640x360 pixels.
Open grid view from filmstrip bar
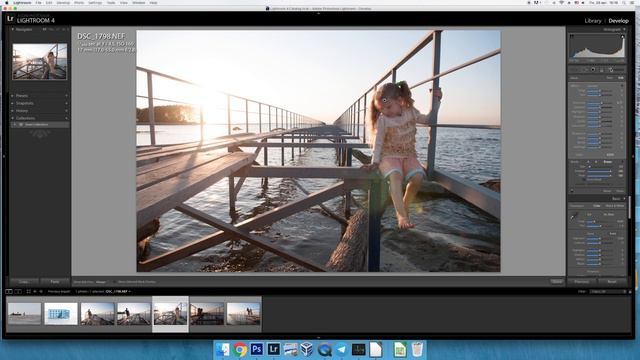29,291
